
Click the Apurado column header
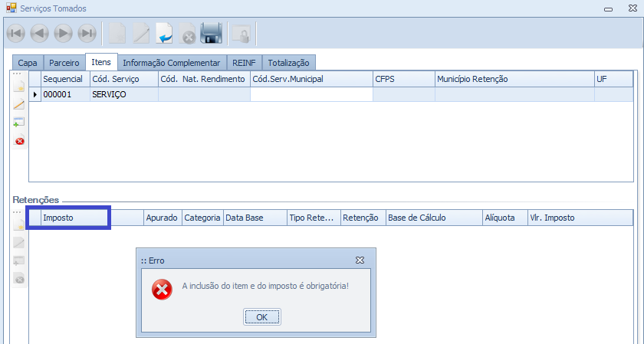163,218
